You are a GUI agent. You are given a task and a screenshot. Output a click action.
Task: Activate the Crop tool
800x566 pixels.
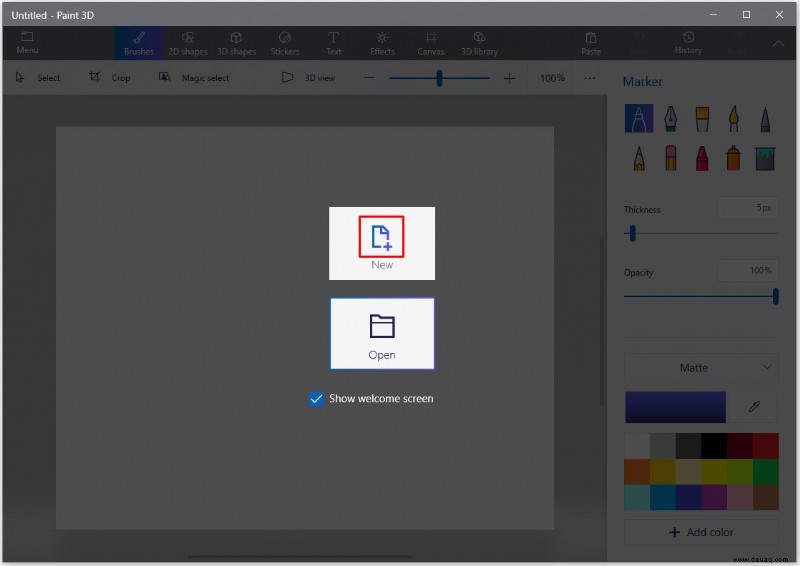110,78
